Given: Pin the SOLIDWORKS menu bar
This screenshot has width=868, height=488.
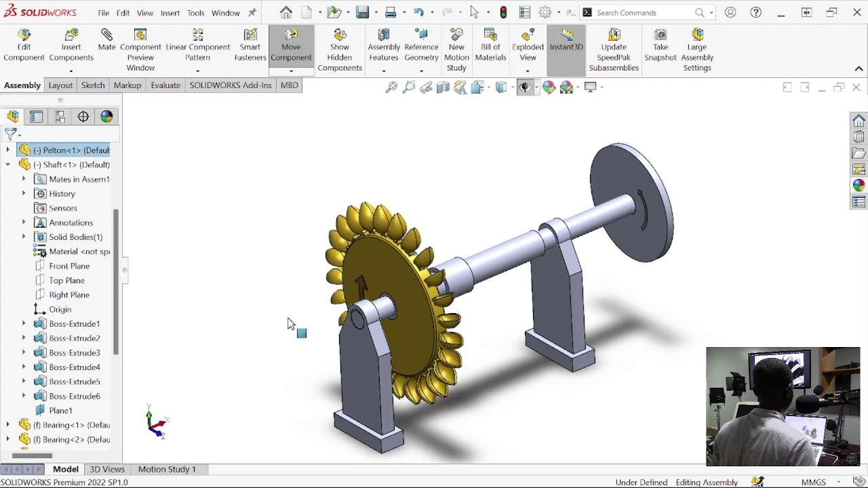Looking at the screenshot, I should (252, 13).
